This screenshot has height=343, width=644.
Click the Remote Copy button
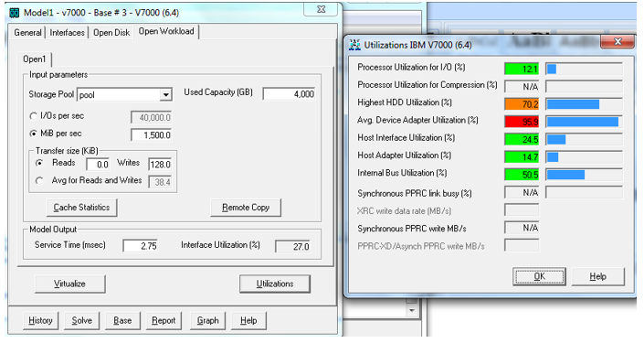point(246,208)
